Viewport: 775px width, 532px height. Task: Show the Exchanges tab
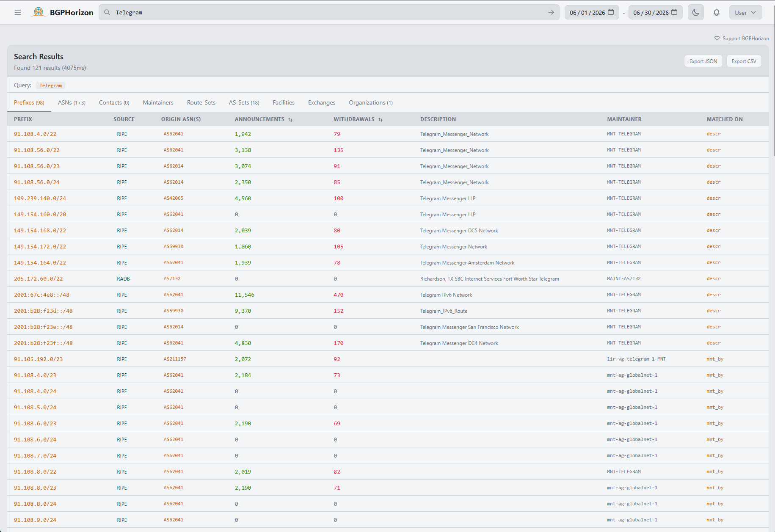pyautogui.click(x=322, y=102)
